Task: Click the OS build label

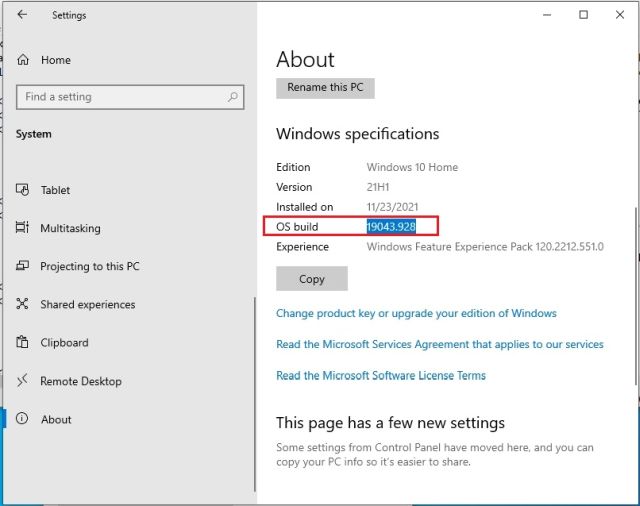Action: tap(297, 227)
